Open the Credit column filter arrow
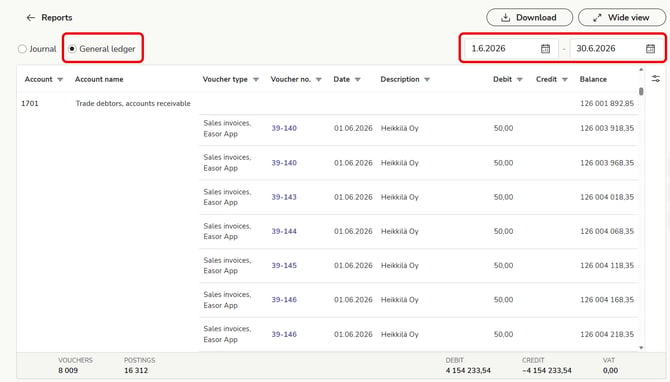The width and height of the screenshot is (670, 382). click(564, 79)
